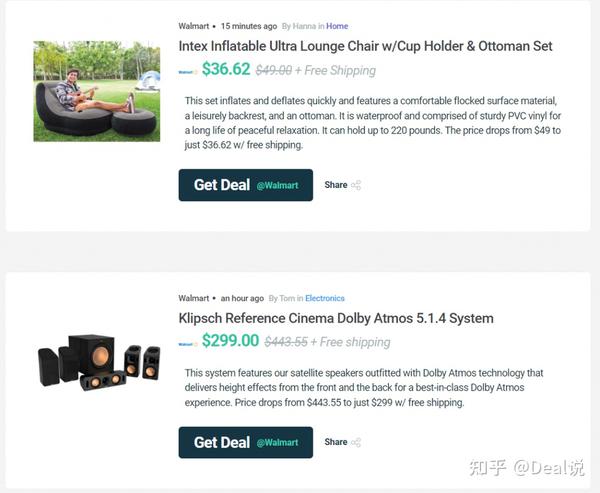
Task: Click the Walmart logo beside the $36.62 price
Action: coord(187,71)
